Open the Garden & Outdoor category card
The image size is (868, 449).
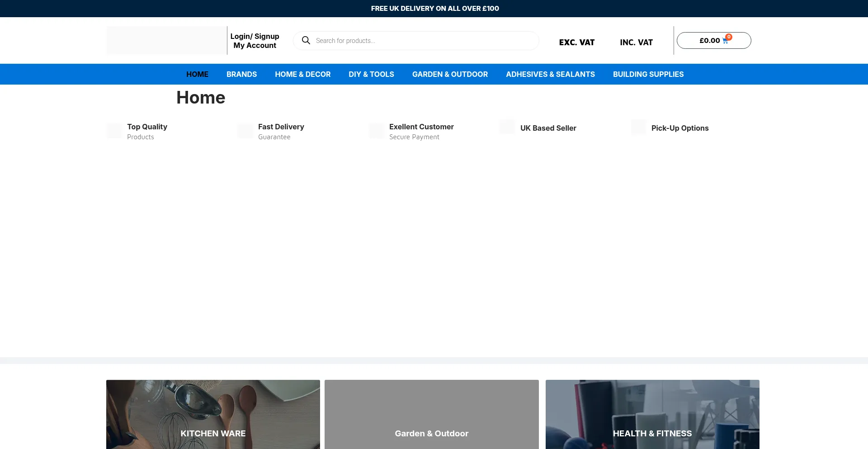pyautogui.click(x=432, y=415)
